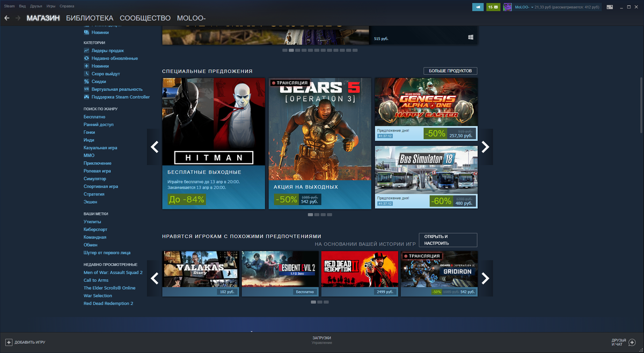
Task: Open recently viewed War Selection
Action: (98, 296)
